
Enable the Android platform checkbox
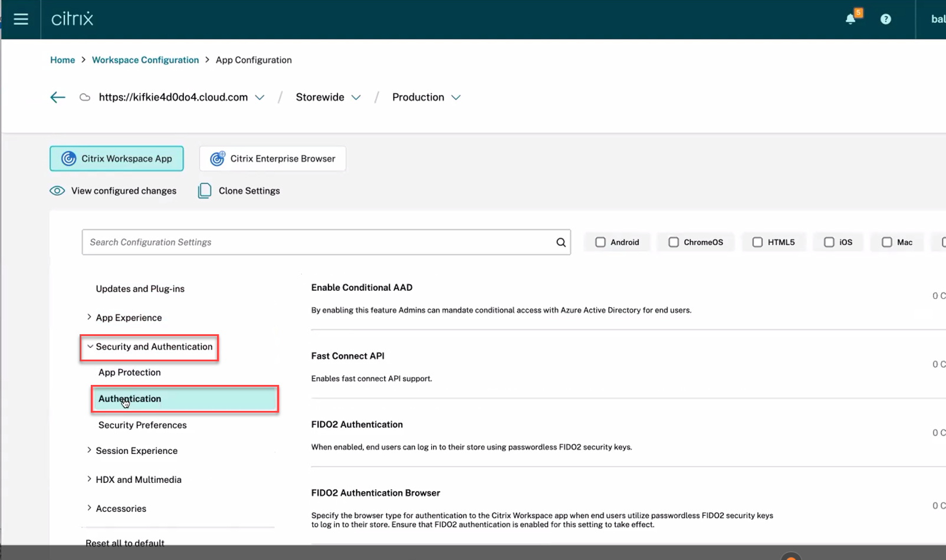click(x=600, y=242)
